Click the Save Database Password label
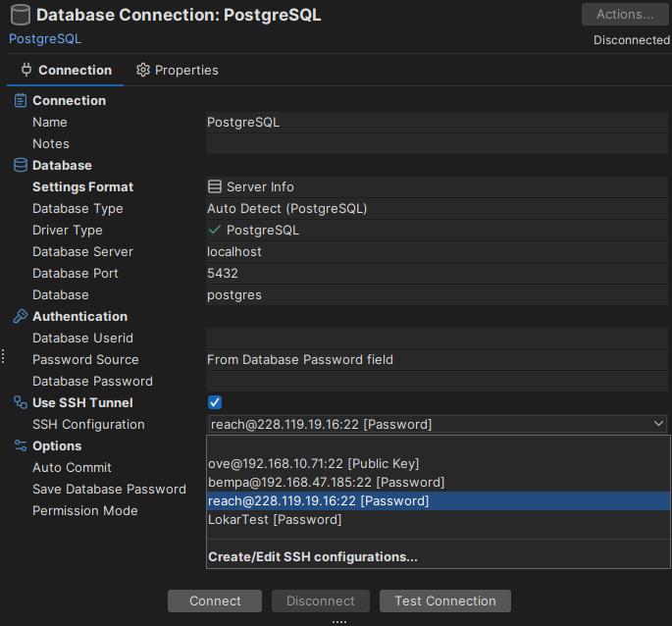The height and width of the screenshot is (626, 672). [x=109, y=489]
